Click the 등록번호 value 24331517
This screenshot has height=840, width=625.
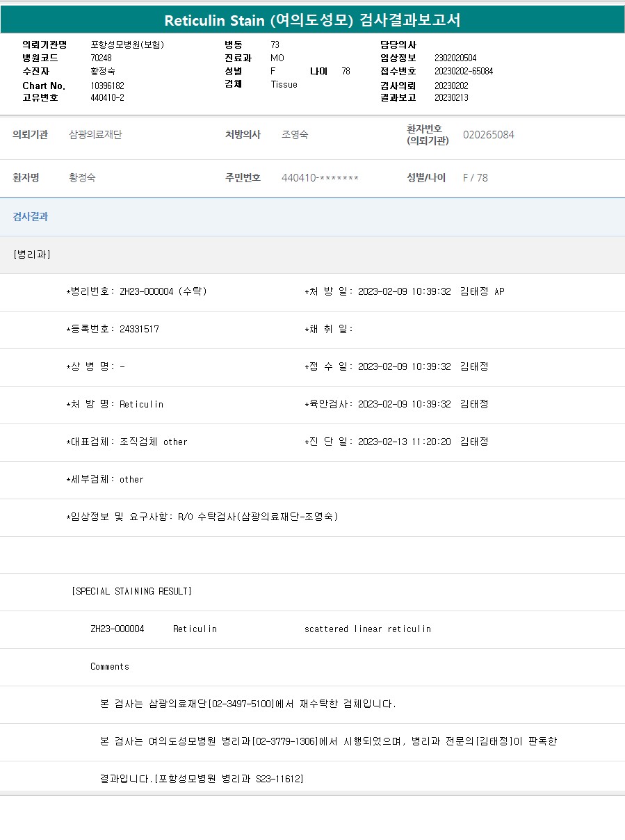pos(139,330)
